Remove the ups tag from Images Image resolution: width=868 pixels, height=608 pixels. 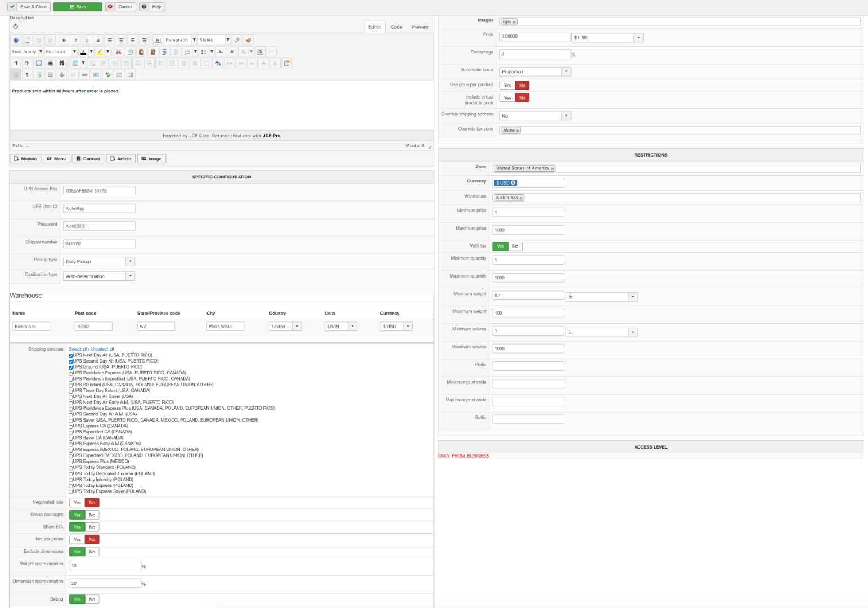pyautogui.click(x=514, y=22)
